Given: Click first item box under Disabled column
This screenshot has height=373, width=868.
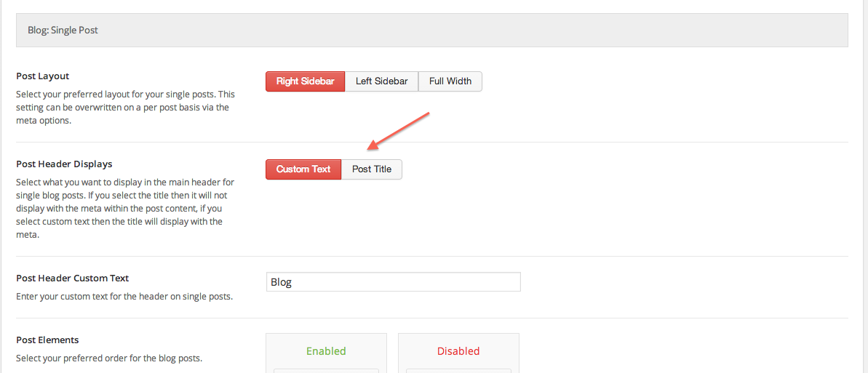Looking at the screenshot, I should coord(458,371).
